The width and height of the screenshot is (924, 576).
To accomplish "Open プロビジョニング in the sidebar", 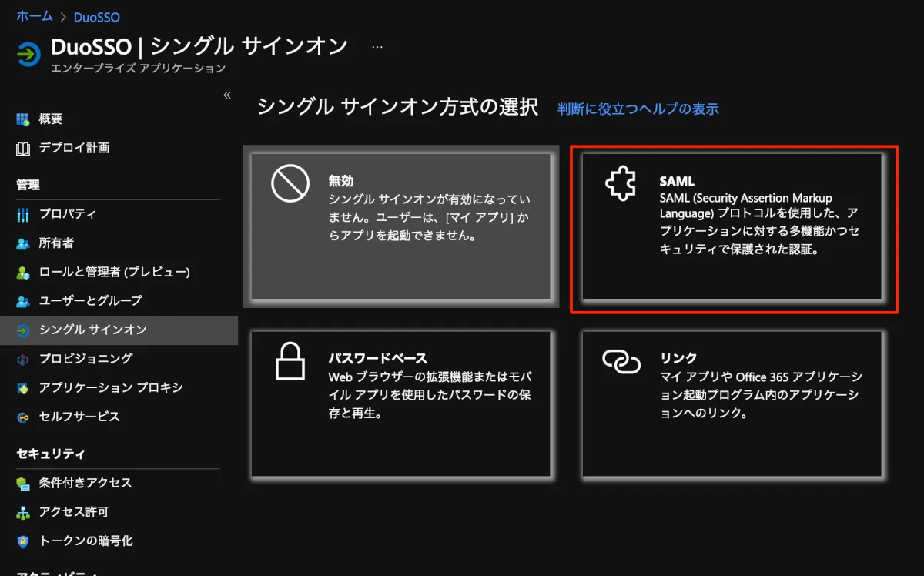I will tap(119, 358).
